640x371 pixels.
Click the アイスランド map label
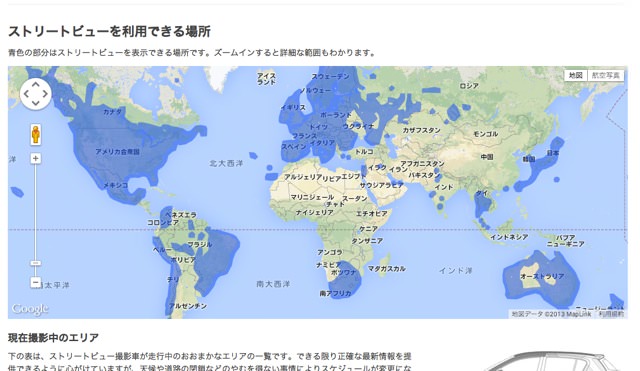coord(266,79)
